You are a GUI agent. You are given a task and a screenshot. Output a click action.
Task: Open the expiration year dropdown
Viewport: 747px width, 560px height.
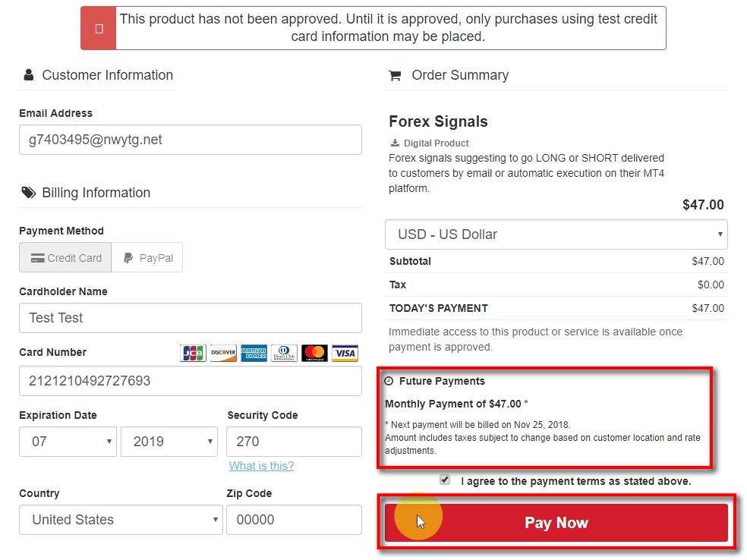pyautogui.click(x=169, y=442)
